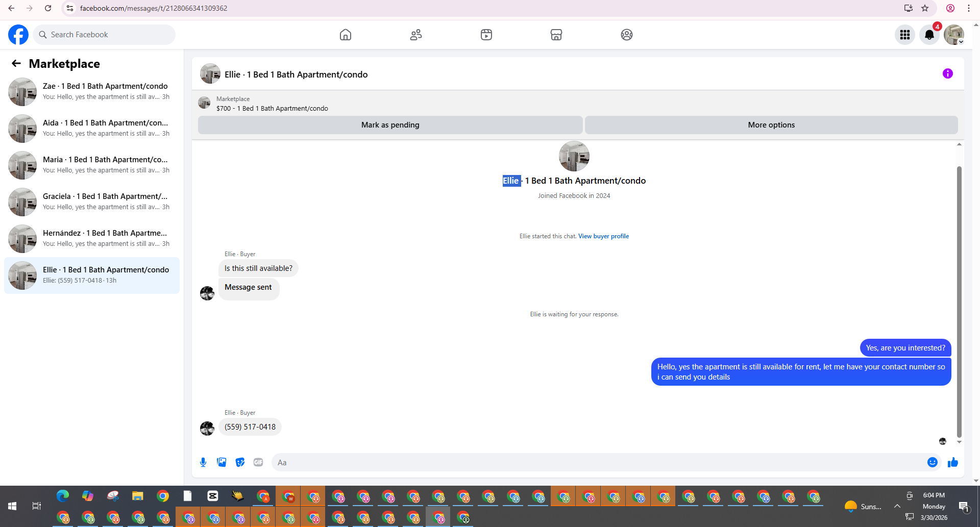The image size is (980, 527).
Task: Open the Marketplace storefront icon
Action: pyautogui.click(x=556, y=35)
